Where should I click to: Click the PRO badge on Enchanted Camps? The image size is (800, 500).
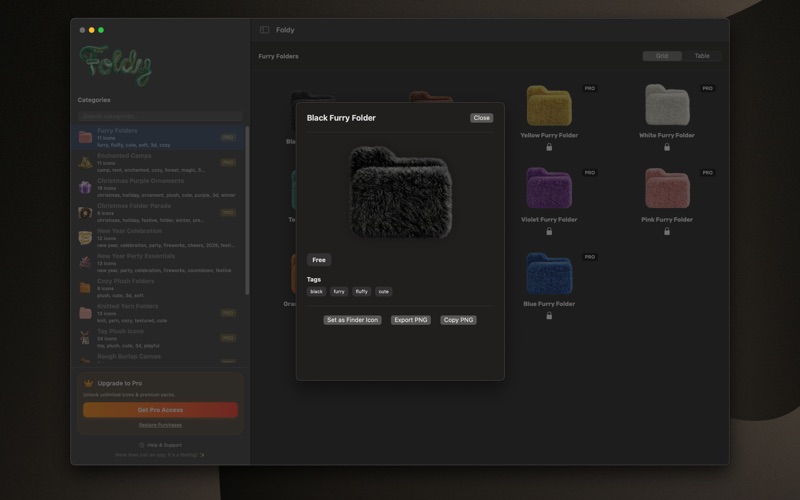228,162
